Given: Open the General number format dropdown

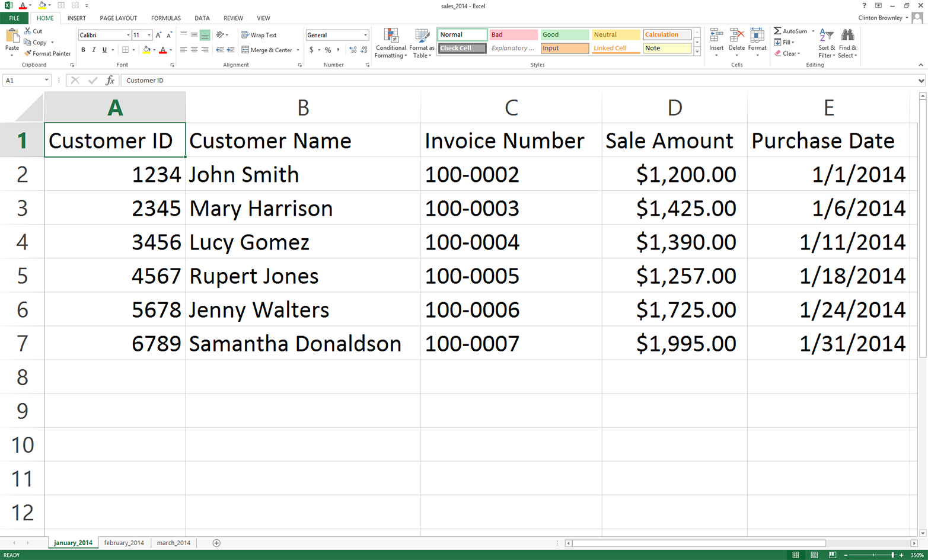Looking at the screenshot, I should tap(365, 35).
